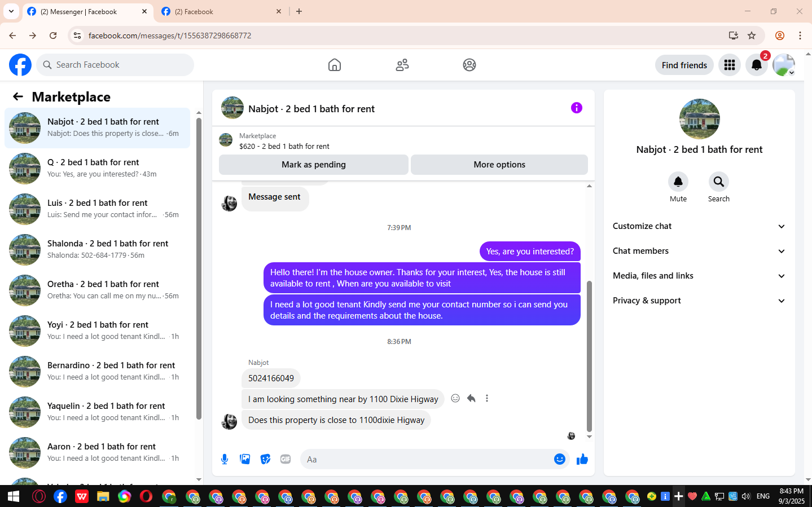Click the browser address bar URL
Screen dimensions: 812x507
point(170,36)
